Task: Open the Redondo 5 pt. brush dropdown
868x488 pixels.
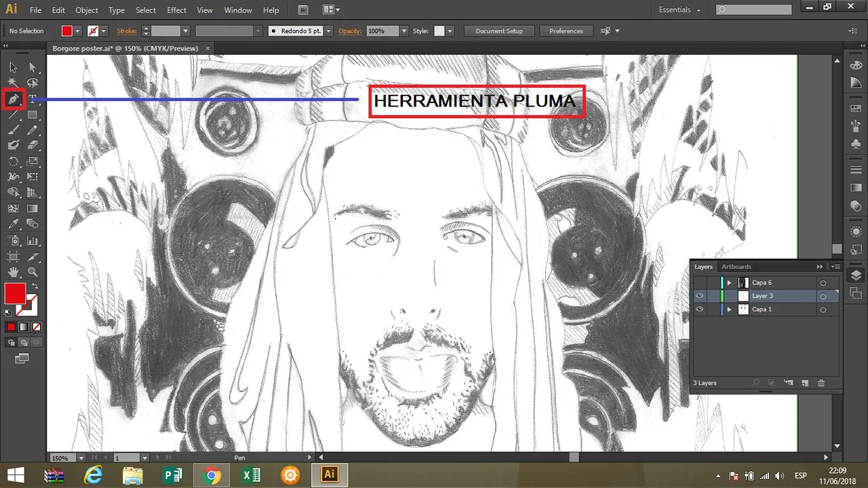Action: [x=328, y=31]
